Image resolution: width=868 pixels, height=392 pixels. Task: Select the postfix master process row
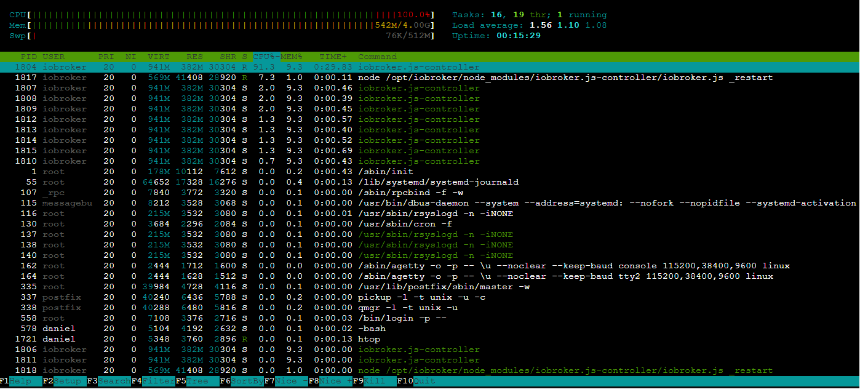(429, 287)
